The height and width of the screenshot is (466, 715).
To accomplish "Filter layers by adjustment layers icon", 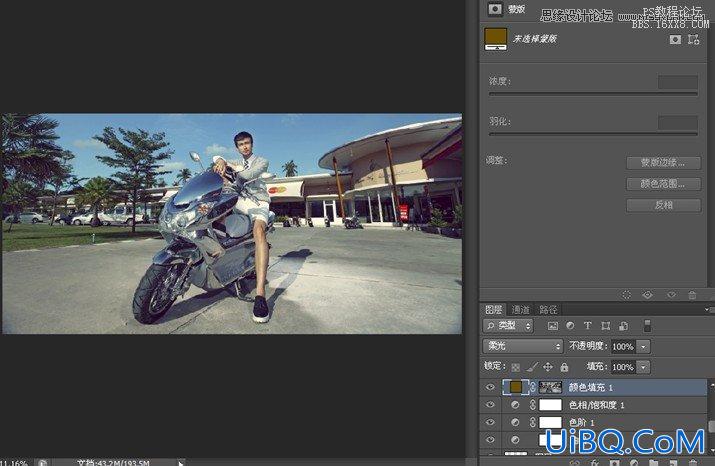I will [x=570, y=326].
